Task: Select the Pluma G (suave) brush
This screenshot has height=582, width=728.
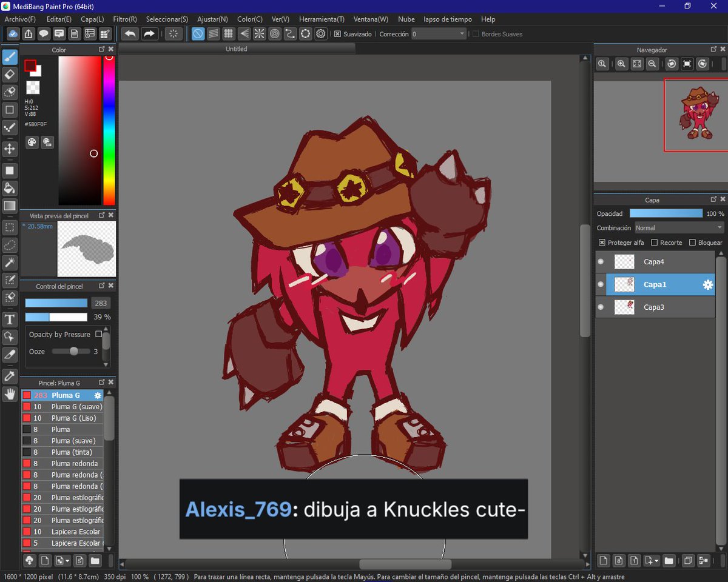Action: 62,407
